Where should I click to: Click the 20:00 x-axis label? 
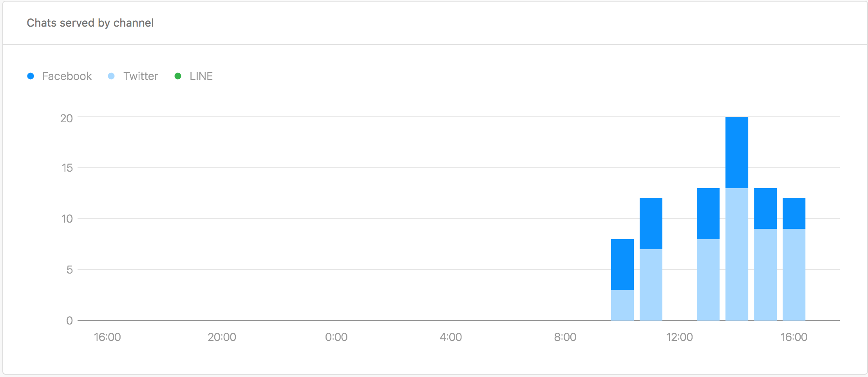[222, 337]
